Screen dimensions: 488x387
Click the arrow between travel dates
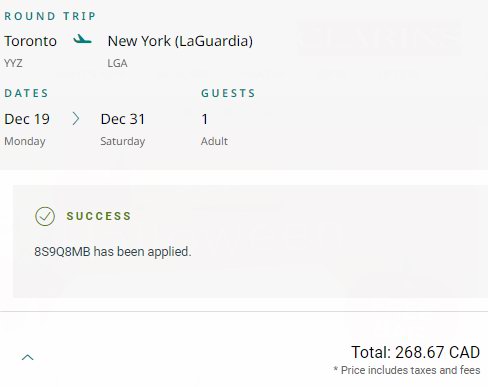click(x=76, y=119)
